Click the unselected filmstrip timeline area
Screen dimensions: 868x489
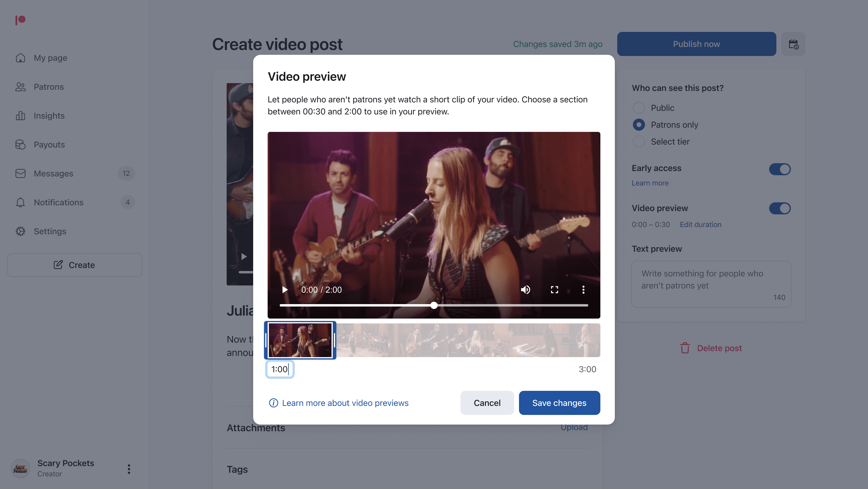pyautogui.click(x=468, y=340)
